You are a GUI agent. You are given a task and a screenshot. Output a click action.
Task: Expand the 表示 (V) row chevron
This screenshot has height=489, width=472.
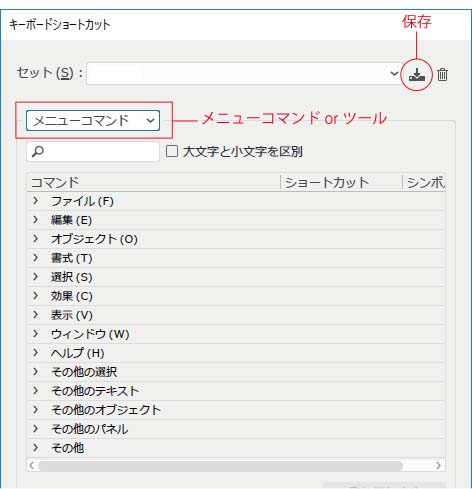[36, 315]
